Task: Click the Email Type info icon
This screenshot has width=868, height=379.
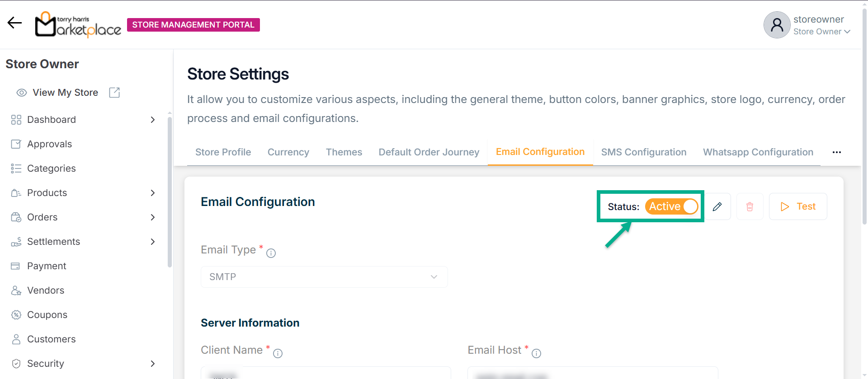Action: tap(271, 253)
